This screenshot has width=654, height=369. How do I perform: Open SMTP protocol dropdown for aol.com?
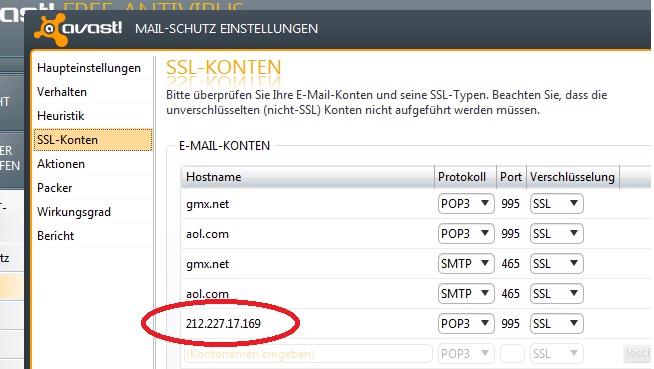pos(466,294)
